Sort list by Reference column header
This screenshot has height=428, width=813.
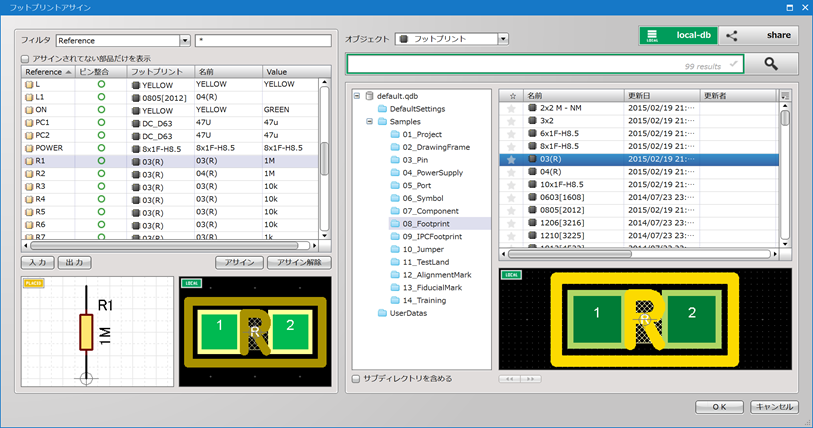[x=43, y=72]
